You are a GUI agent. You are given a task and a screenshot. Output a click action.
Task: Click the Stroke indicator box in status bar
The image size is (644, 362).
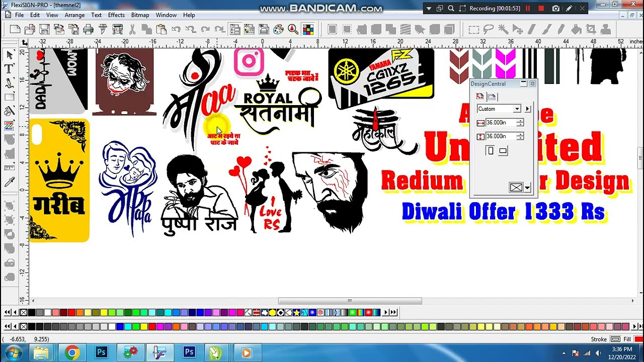(615, 339)
